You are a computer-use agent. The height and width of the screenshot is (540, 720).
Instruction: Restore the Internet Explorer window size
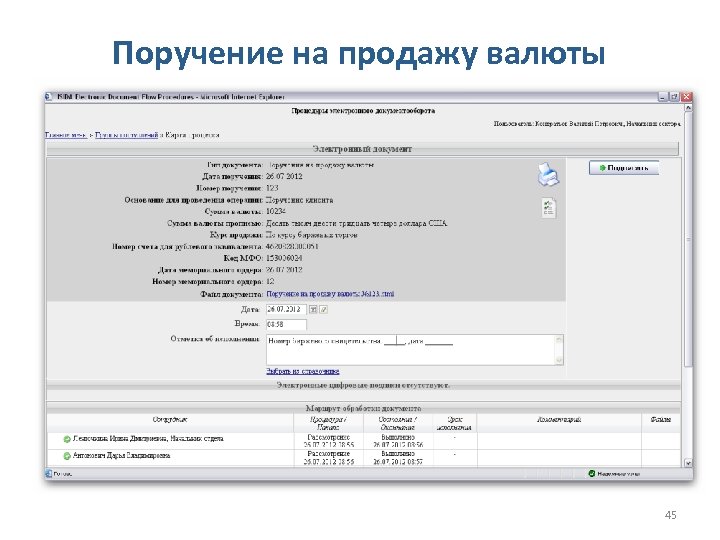[x=674, y=97]
